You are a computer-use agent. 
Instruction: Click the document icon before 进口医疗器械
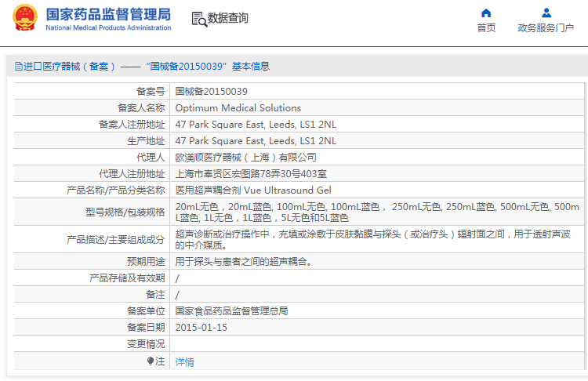click(18, 67)
